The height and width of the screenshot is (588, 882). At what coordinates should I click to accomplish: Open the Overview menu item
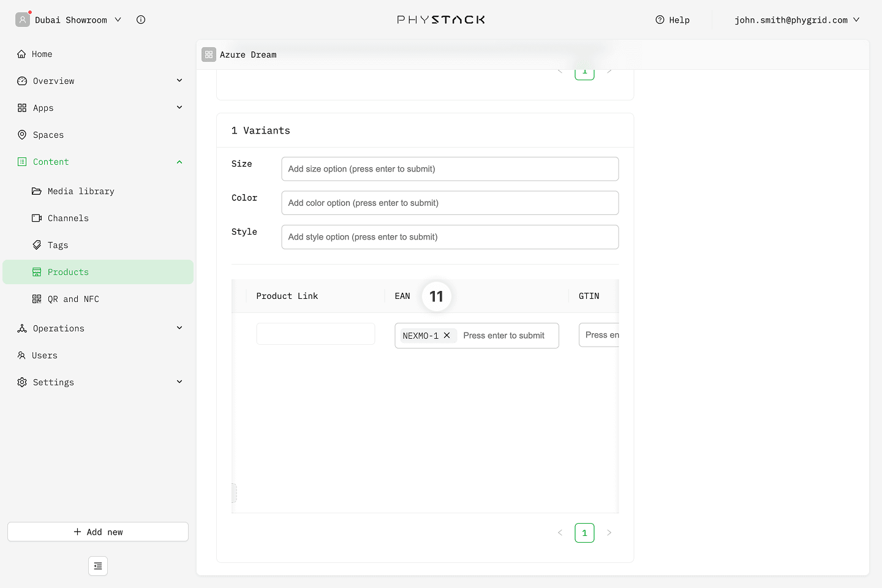[98, 81]
